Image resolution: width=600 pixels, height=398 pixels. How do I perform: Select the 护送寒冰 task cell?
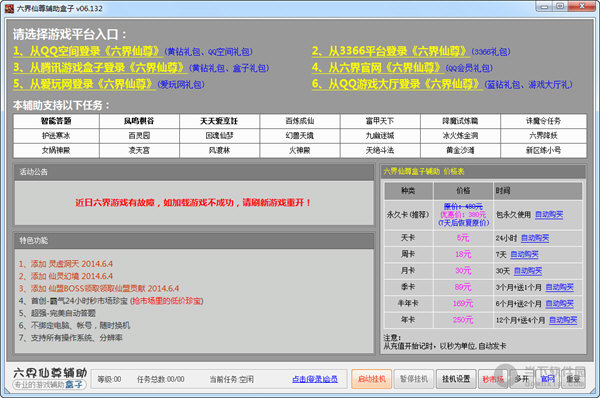[56, 135]
